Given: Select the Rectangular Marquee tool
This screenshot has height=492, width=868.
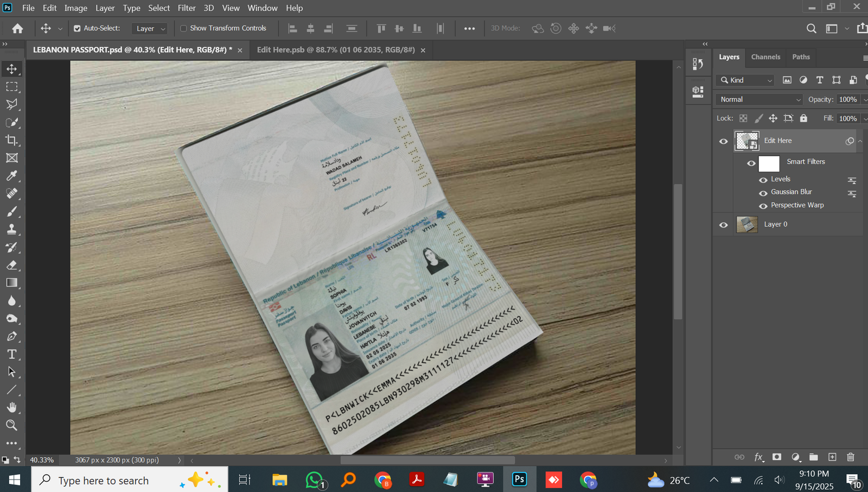Looking at the screenshot, I should tap(11, 87).
